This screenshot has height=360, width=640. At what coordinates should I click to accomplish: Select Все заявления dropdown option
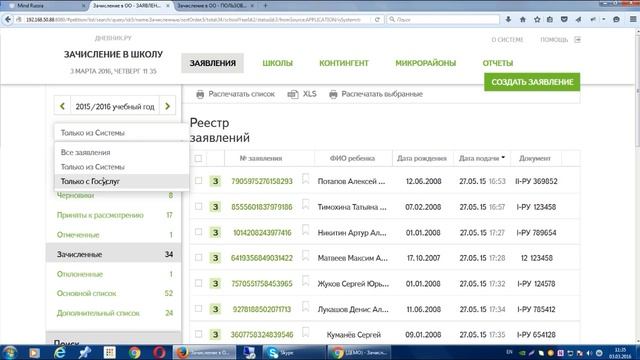tap(121, 152)
